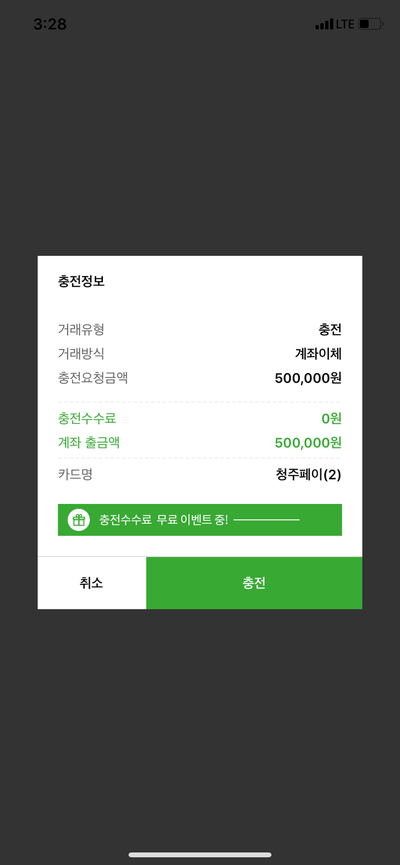Click the 거래유형 label
Image resolution: width=400 pixels, height=865 pixels.
81,330
